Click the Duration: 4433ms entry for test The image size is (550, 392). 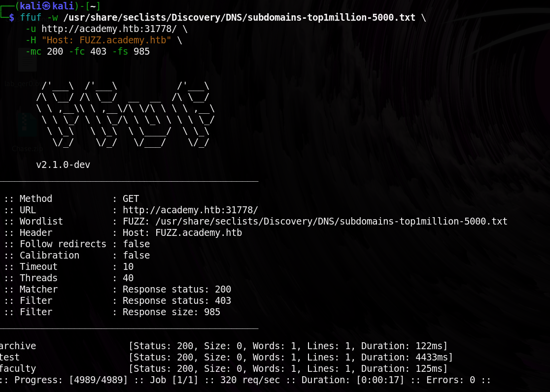405,357
